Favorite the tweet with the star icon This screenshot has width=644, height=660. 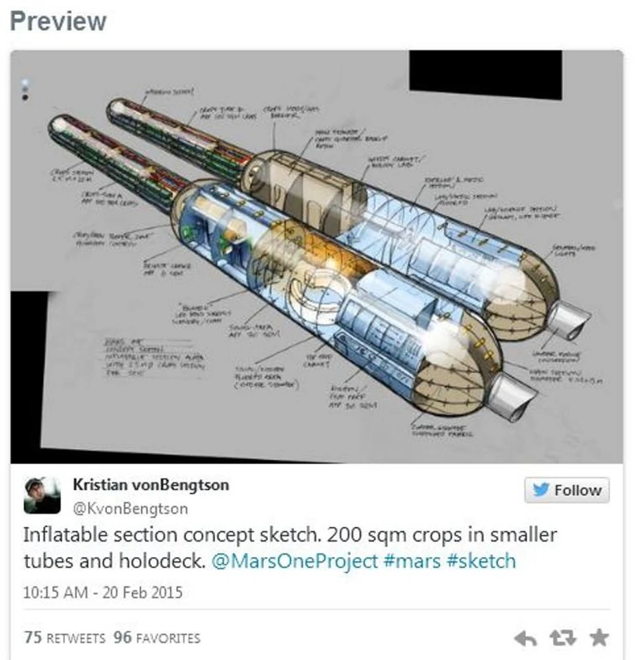pos(599,637)
